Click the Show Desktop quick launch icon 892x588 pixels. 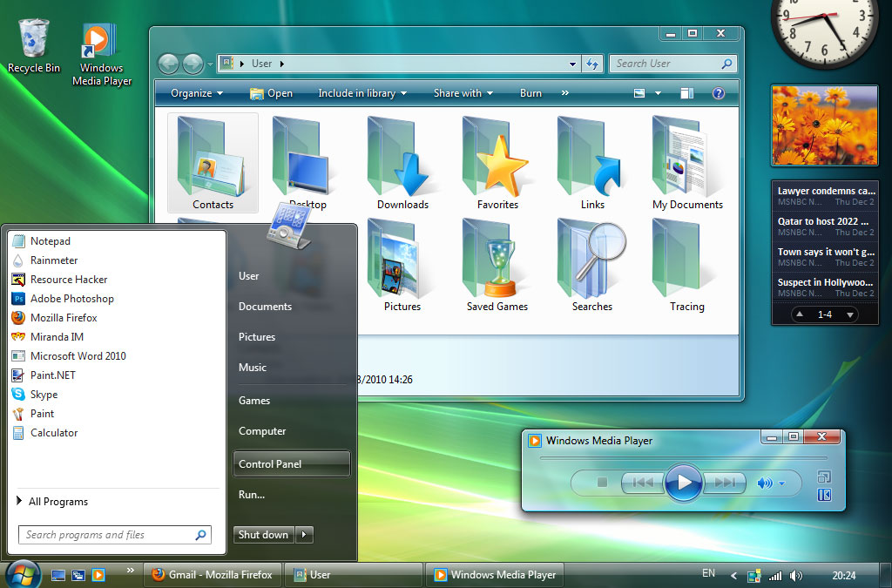[58, 575]
